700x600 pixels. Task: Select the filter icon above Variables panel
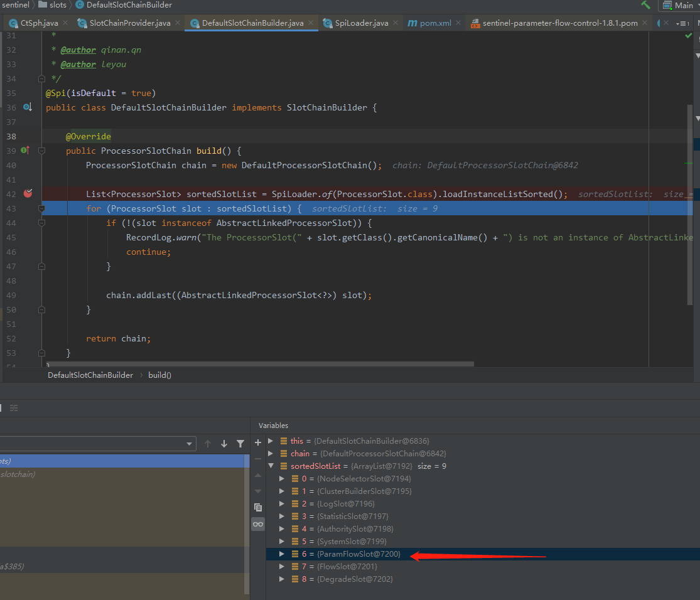(241, 443)
